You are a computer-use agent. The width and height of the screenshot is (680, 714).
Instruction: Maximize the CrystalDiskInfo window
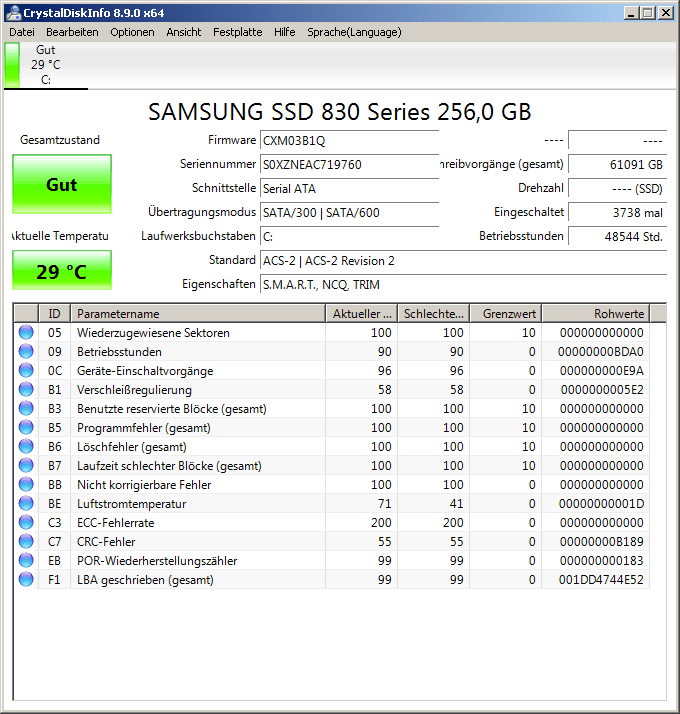point(648,13)
